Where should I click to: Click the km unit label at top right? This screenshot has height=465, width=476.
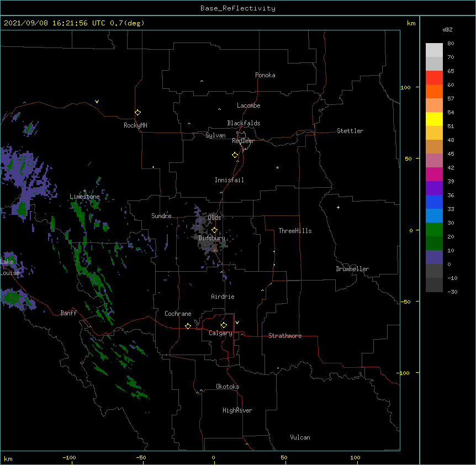(x=411, y=23)
